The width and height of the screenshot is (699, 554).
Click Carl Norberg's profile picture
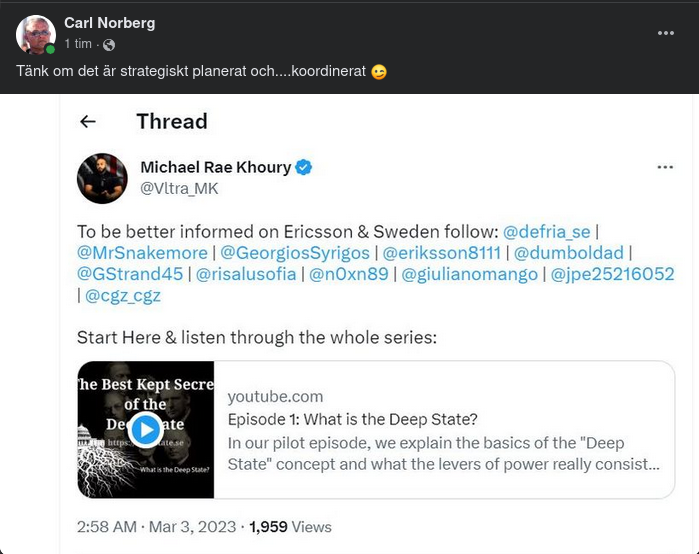pos(35,34)
